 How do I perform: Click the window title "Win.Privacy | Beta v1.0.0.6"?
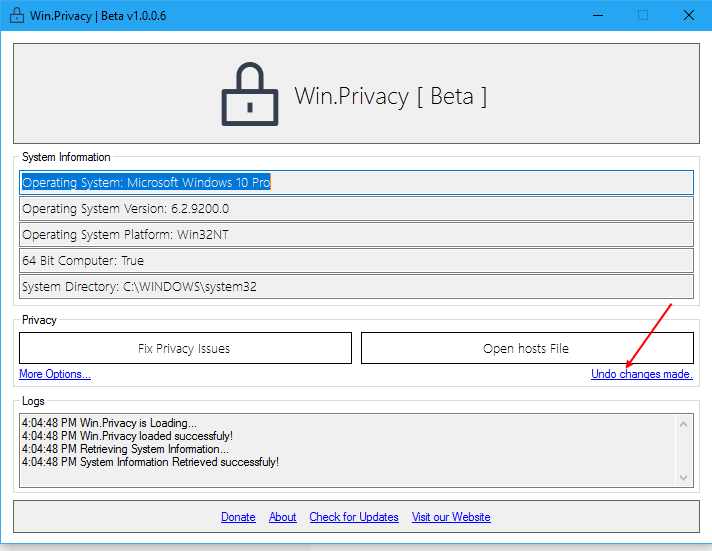tap(98, 16)
